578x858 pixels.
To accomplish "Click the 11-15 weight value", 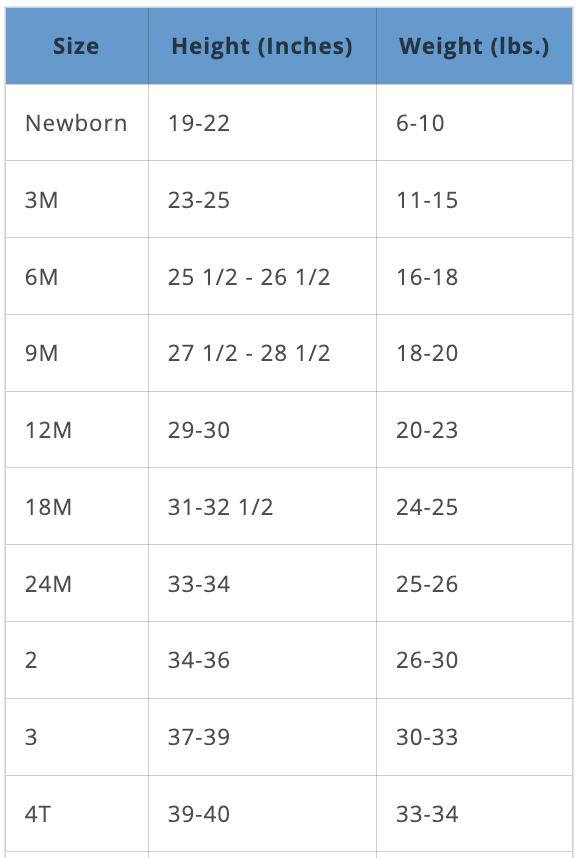I will (x=427, y=200).
